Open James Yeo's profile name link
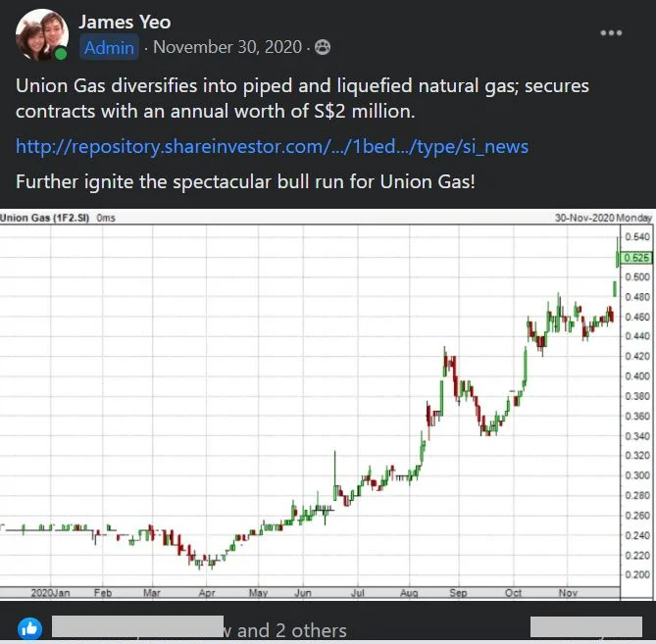Screen dimensions: 656x644 (125, 23)
